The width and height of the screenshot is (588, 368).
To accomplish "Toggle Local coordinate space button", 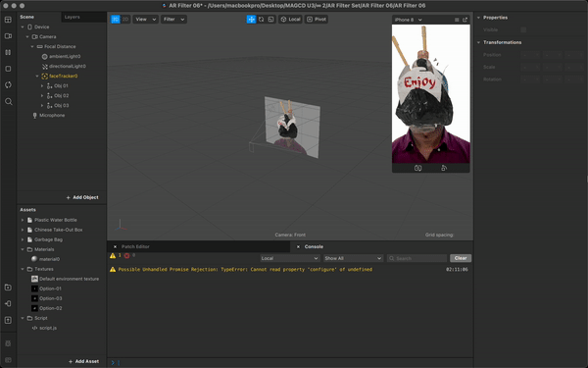I will tap(290, 20).
